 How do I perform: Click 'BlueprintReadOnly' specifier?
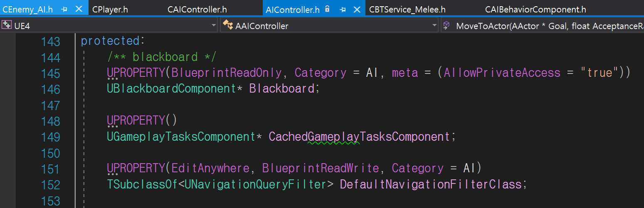227,73
